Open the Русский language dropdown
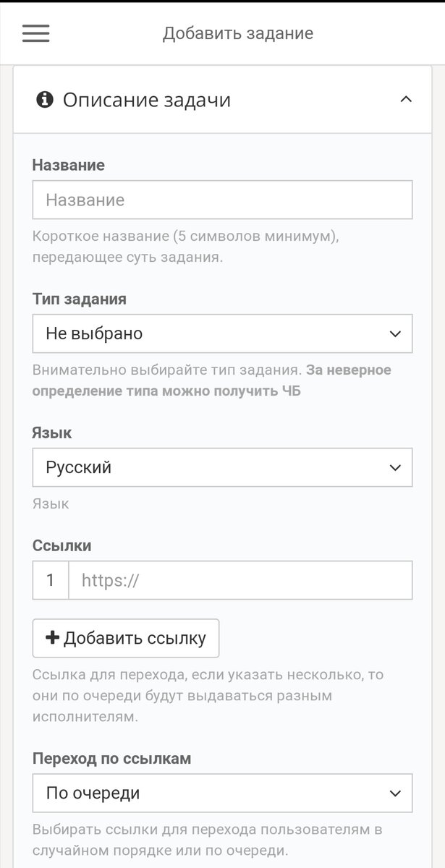 pyautogui.click(x=222, y=467)
